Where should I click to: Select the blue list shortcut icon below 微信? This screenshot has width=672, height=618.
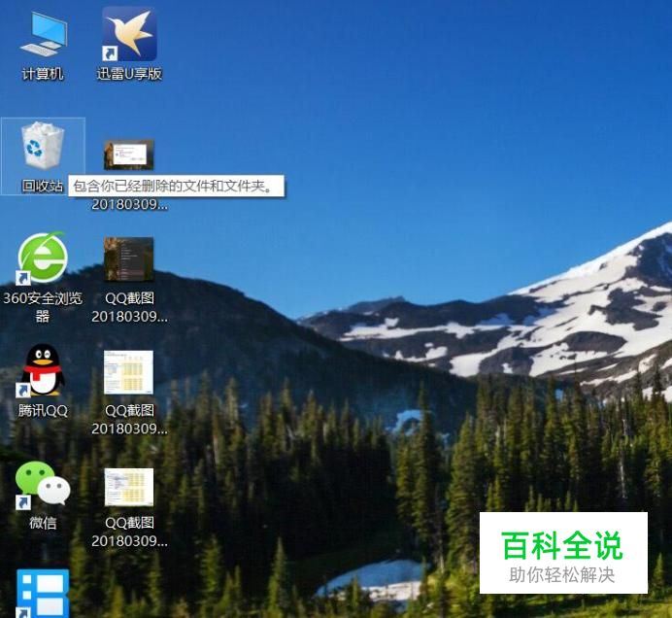tap(43, 593)
